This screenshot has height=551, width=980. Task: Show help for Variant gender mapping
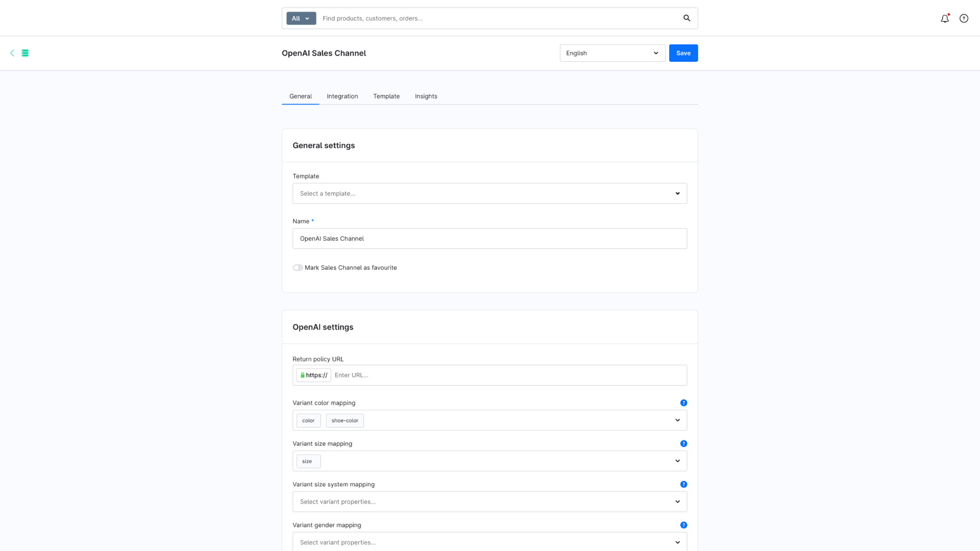(683, 525)
